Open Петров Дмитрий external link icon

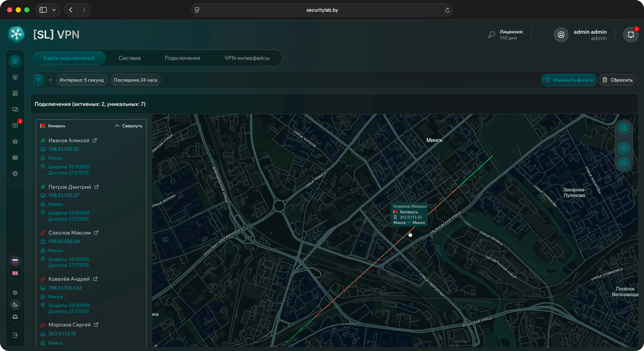tap(97, 187)
